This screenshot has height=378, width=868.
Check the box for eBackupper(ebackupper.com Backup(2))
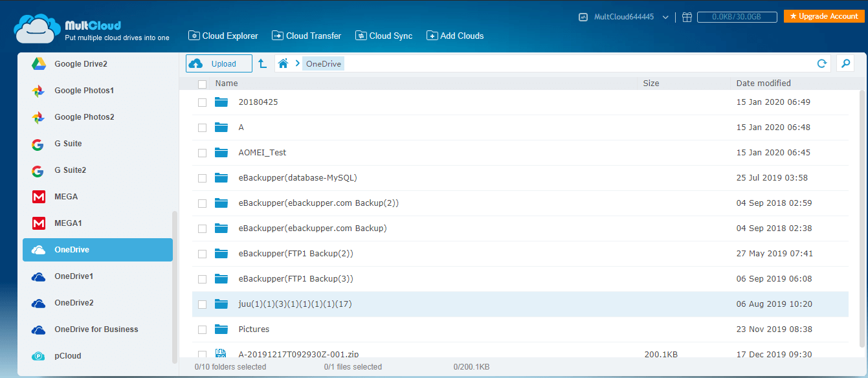tap(202, 203)
